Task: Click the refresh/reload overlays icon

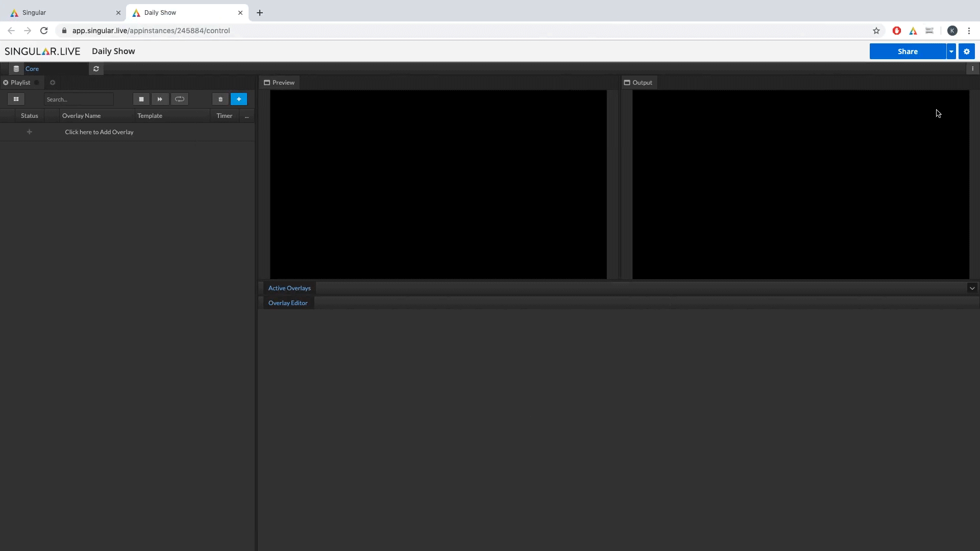Action: tap(96, 68)
